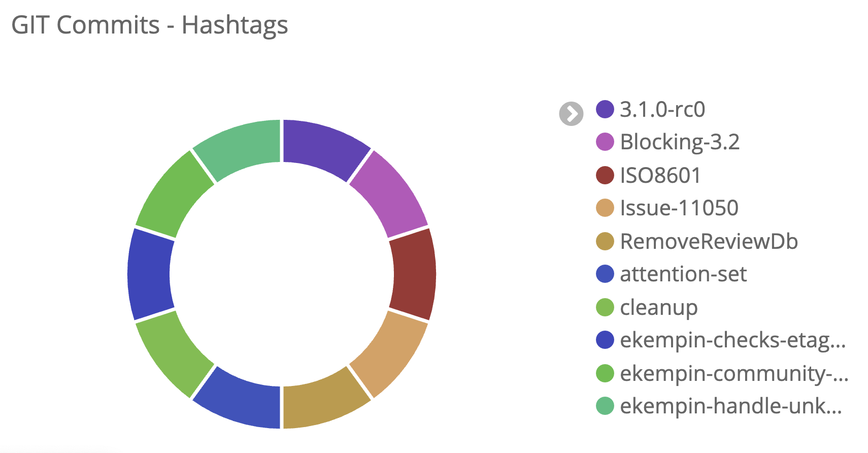Select the RemoveReviewDb legend label
868x453 pixels.
[x=709, y=241]
